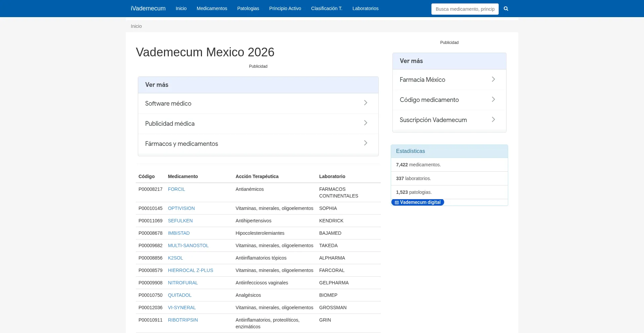Expand the Publicidad médica chevron
The height and width of the screenshot is (333, 644).
[366, 123]
